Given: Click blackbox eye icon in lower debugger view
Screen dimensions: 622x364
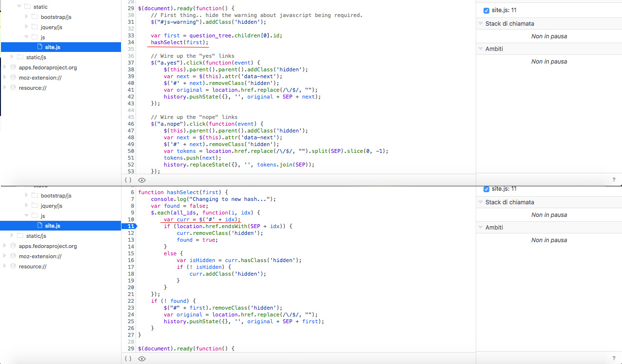Looking at the screenshot, I should (142, 359).
